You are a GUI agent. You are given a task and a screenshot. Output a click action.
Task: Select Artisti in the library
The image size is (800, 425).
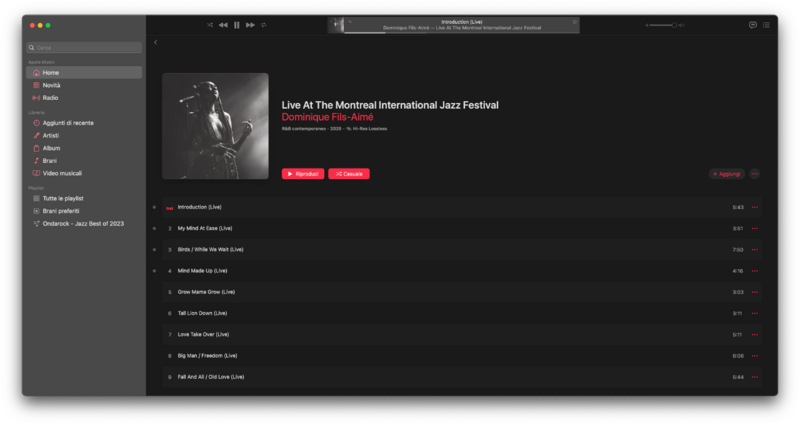(51, 135)
